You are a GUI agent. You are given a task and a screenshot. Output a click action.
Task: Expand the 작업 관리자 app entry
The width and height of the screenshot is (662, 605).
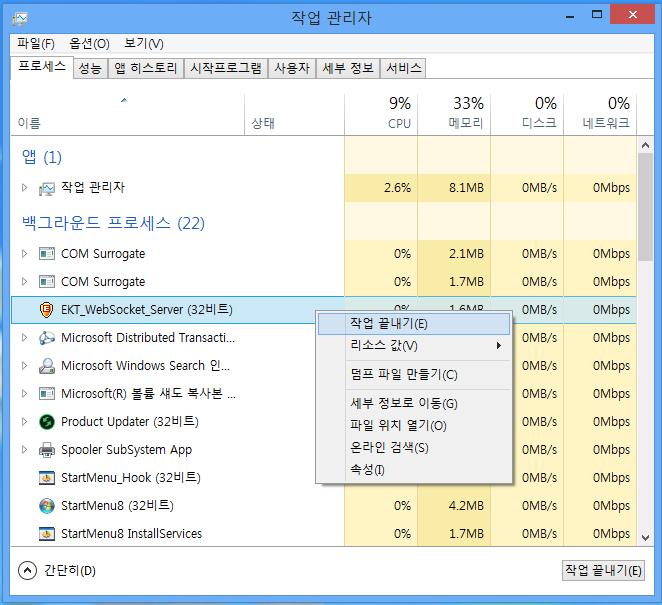click(x=25, y=188)
